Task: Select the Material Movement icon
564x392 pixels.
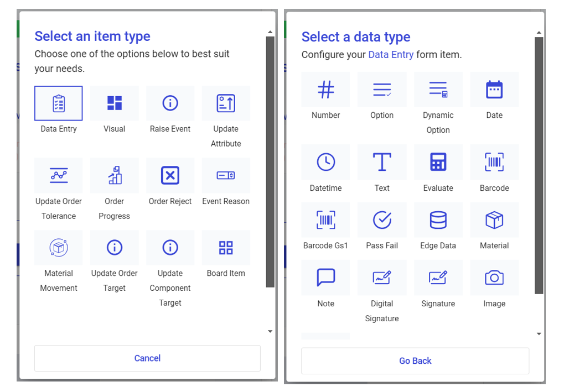Action: point(59,248)
